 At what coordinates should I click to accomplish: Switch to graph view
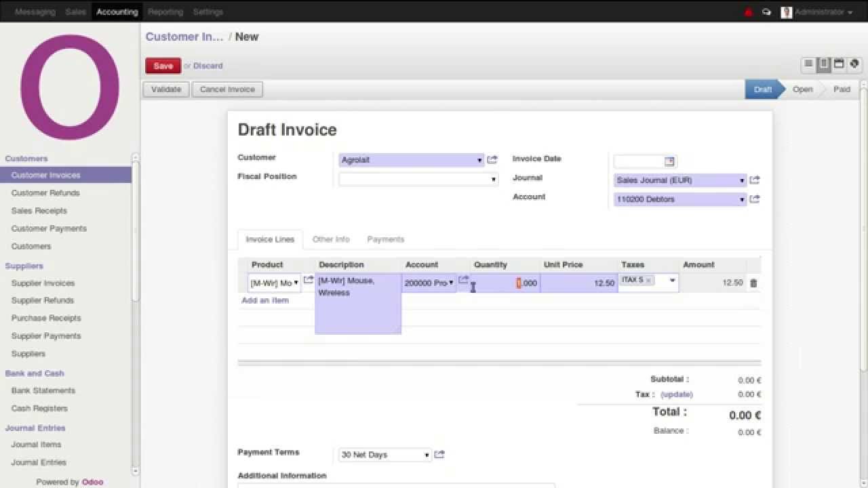pyautogui.click(x=854, y=64)
